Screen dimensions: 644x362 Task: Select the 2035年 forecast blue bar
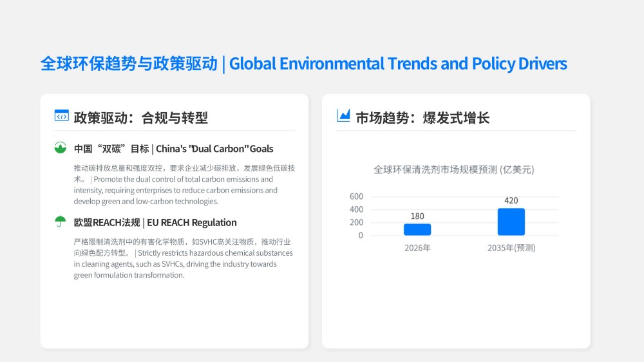(511, 222)
